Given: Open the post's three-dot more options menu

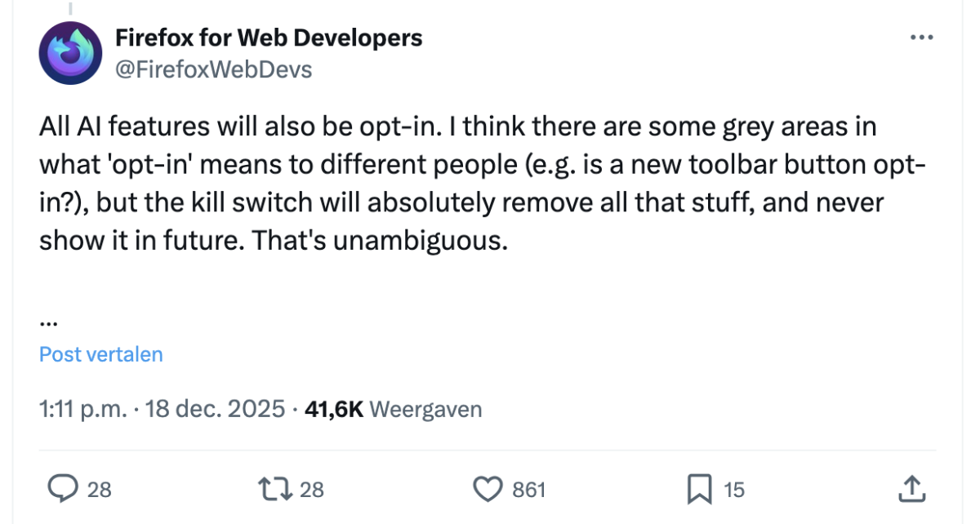Looking at the screenshot, I should [921, 38].
